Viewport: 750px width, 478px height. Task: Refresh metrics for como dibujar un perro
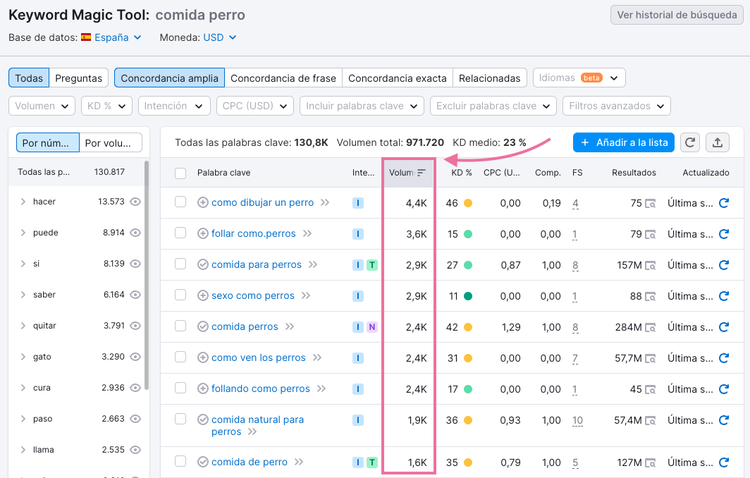724,203
